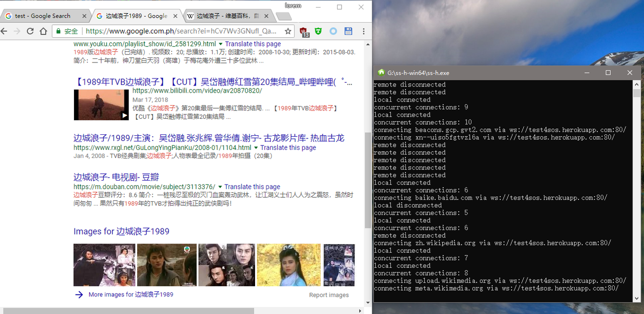Image resolution: width=644 pixels, height=314 pixels.
Task: Play the bilibili video thumbnail
Action: click(x=101, y=105)
